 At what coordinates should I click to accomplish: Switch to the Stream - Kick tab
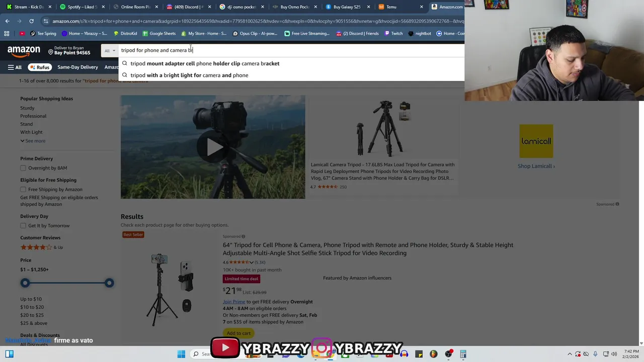(28, 7)
